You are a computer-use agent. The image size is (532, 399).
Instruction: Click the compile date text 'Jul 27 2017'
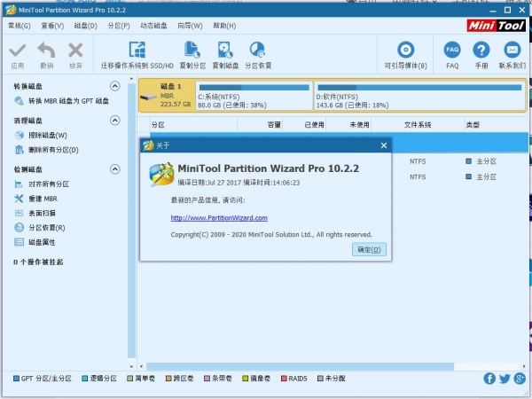tap(224, 183)
